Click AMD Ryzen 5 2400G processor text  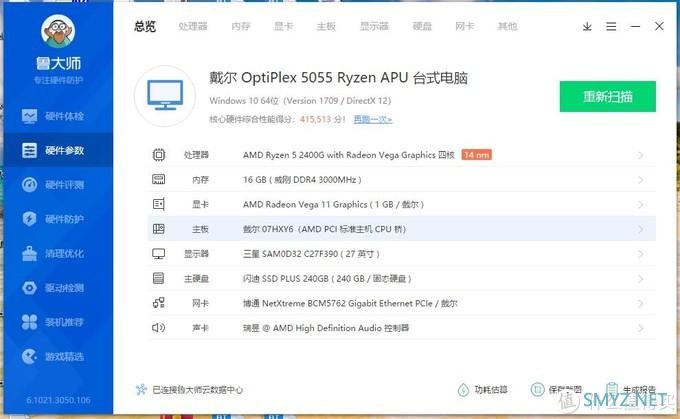pyautogui.click(x=349, y=155)
